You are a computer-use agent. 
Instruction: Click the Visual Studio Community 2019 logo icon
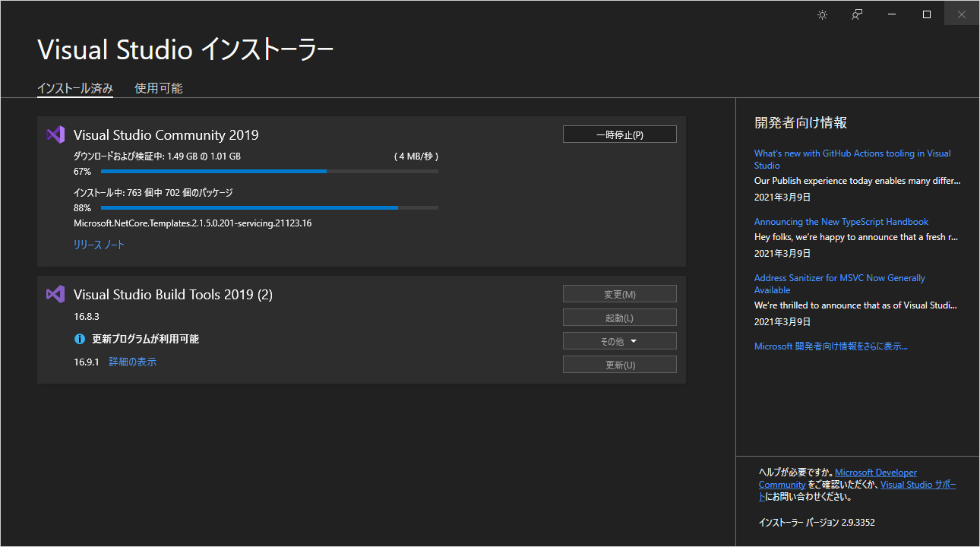coord(55,134)
